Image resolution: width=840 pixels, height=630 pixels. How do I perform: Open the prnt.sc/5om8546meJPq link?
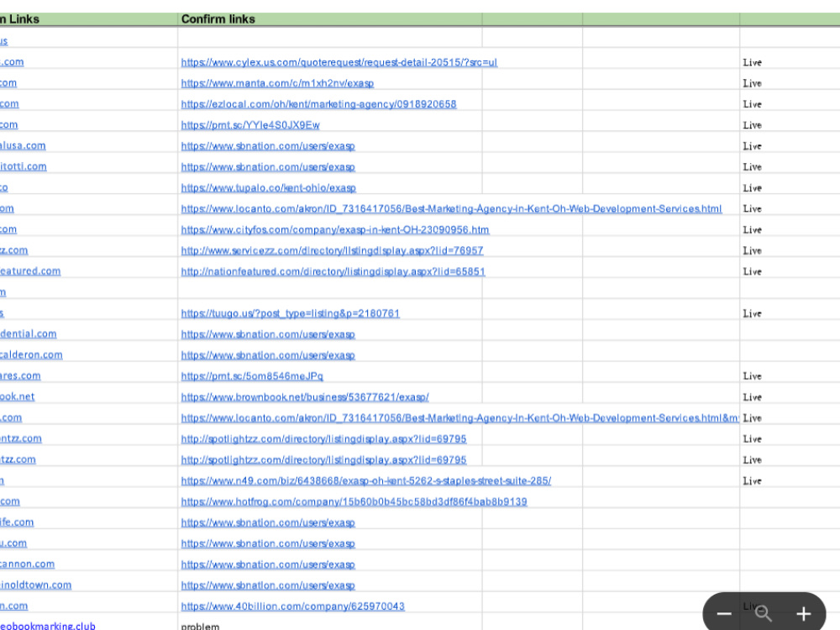(x=252, y=375)
